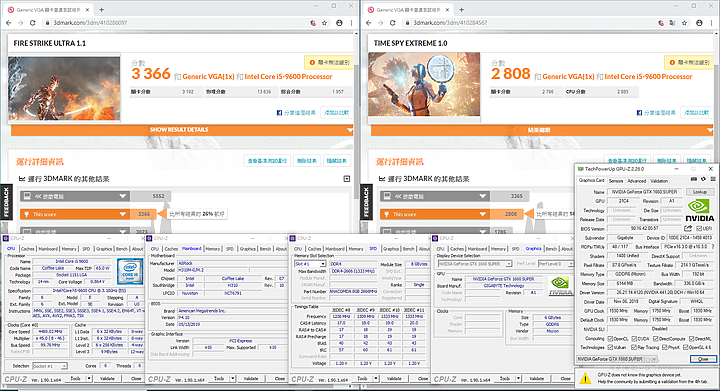Click the warning icon in GPU-Z notification
This screenshot has height=391, width=720.
[585, 378]
